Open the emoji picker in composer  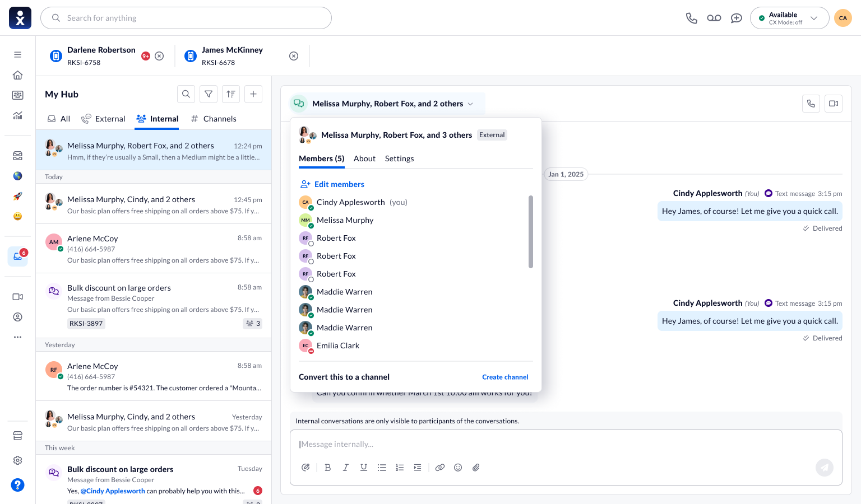458,468
